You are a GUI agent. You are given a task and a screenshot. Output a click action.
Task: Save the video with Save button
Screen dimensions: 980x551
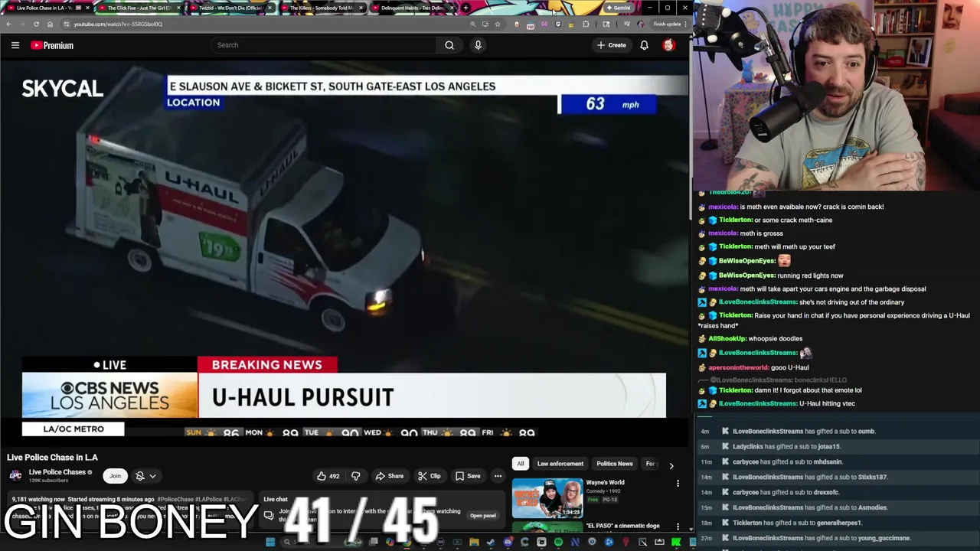468,476
